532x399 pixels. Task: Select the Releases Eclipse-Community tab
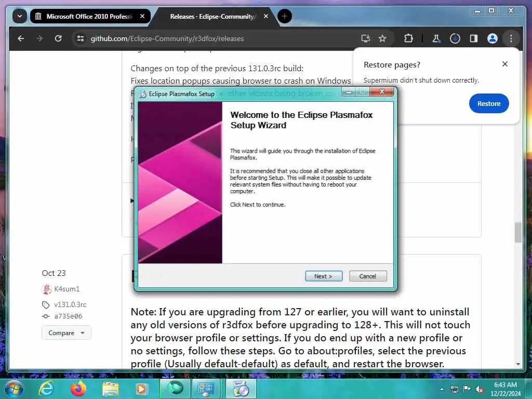tap(213, 16)
